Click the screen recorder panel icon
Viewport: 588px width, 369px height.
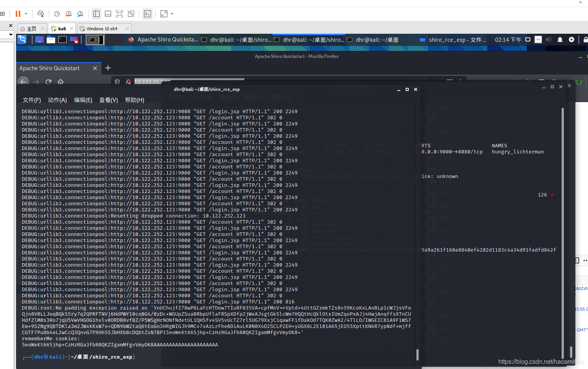pyautogui.click(x=74, y=40)
